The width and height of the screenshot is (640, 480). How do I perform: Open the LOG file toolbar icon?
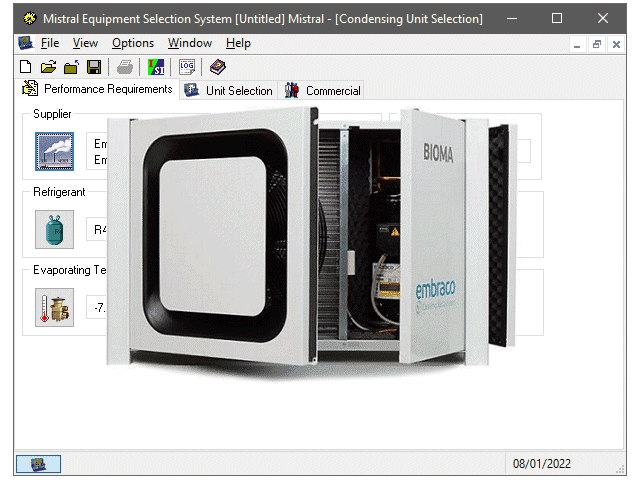187,67
